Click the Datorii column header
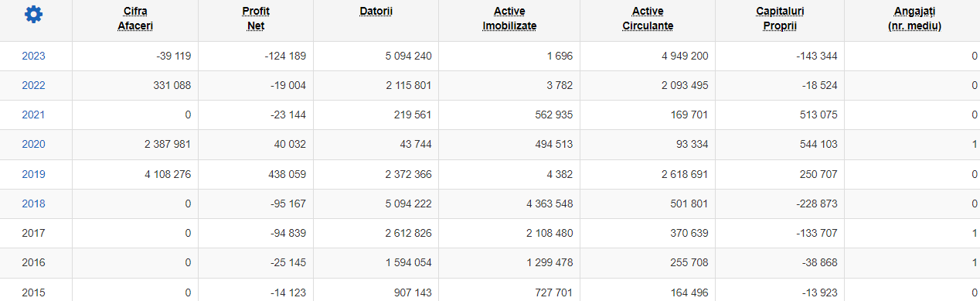The height and width of the screenshot is (301, 980). [375, 12]
